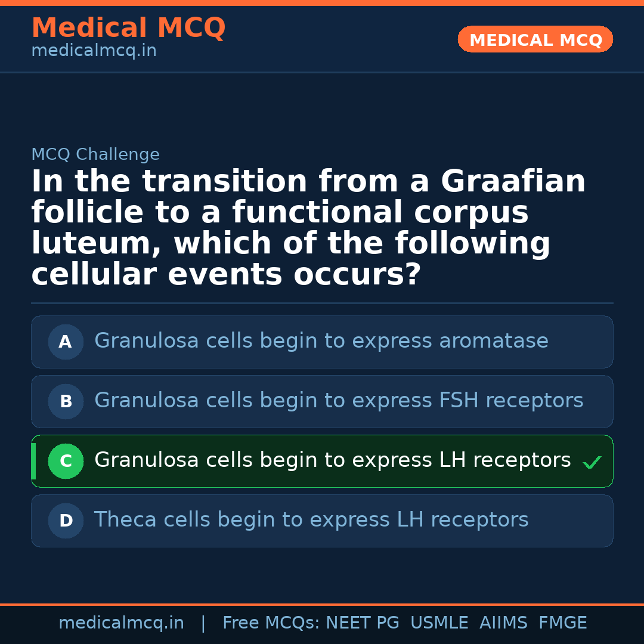Select answer Granulosa cells express FSH receptors

pyautogui.click(x=338, y=401)
